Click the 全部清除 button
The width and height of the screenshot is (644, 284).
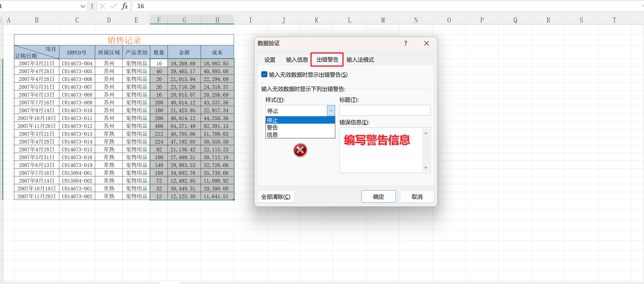[x=276, y=197]
